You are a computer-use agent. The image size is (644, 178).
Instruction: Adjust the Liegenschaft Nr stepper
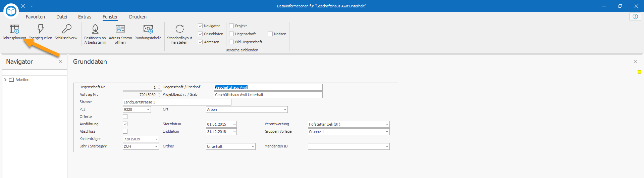click(160, 87)
